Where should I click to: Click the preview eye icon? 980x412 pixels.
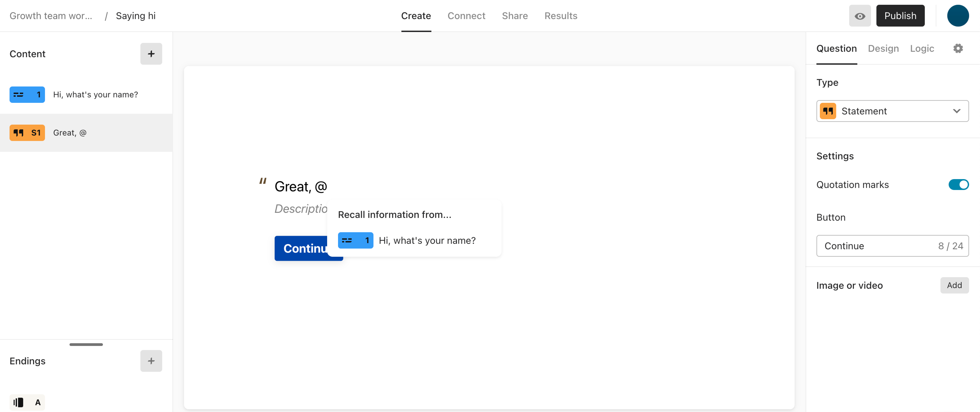coord(859,16)
